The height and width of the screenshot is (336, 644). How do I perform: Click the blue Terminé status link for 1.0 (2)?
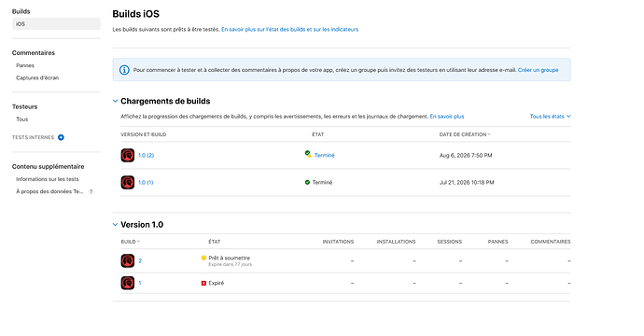[x=325, y=155]
